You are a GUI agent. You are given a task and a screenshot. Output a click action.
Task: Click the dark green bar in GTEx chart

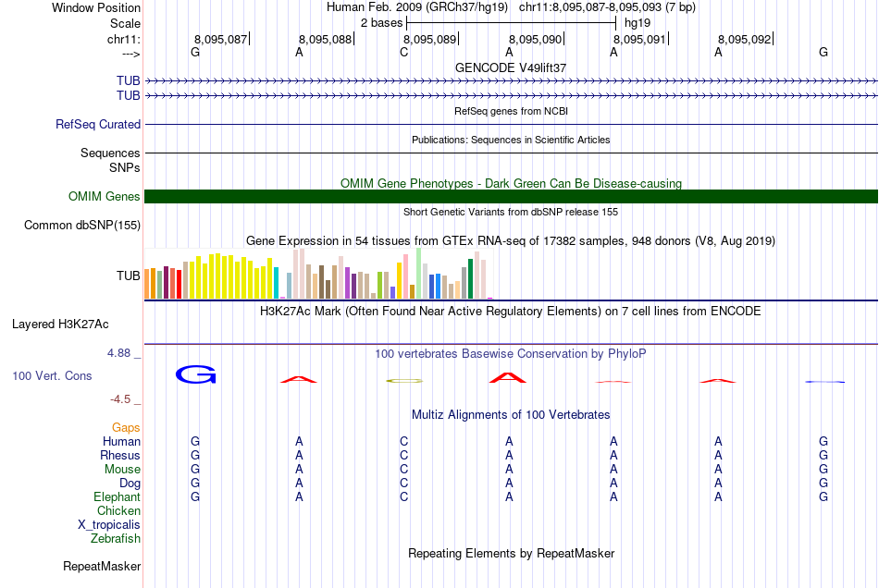tap(471, 279)
